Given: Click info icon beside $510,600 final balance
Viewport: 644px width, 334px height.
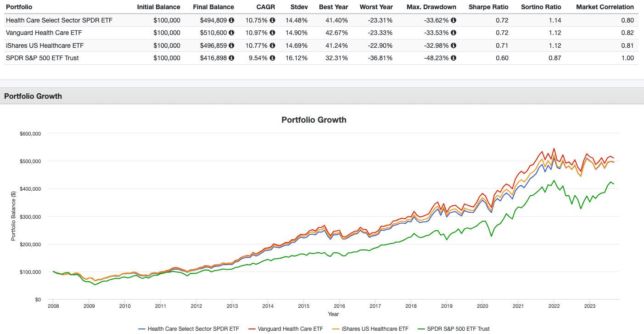Looking at the screenshot, I should coord(231,33).
